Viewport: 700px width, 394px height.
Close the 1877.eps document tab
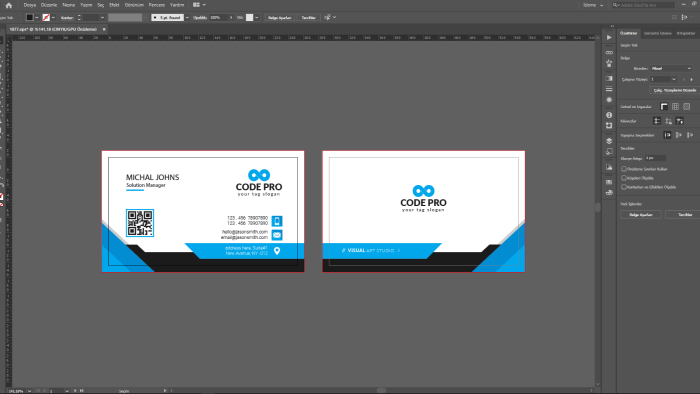tap(104, 29)
